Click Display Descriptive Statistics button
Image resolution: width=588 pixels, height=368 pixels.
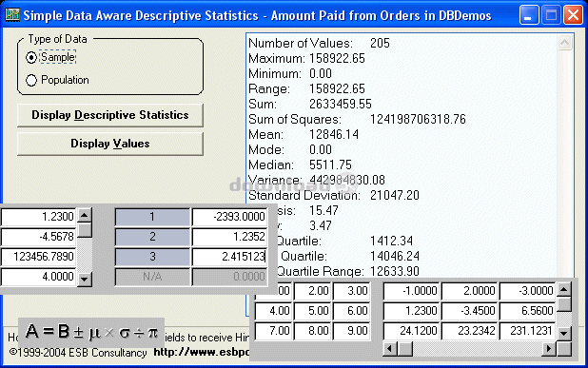pos(110,115)
